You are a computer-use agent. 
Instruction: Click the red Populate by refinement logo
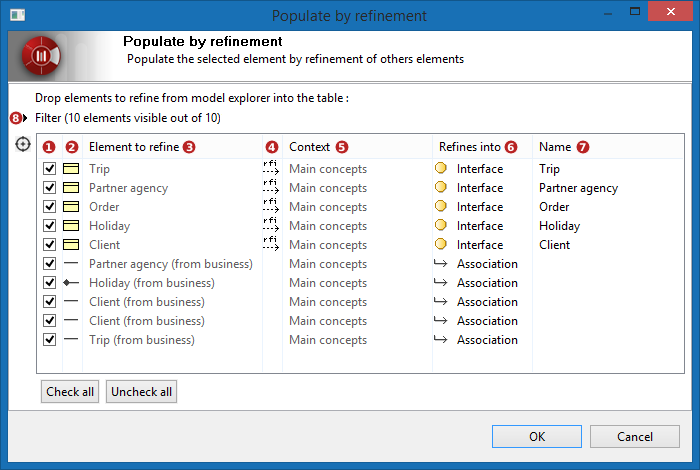41,56
